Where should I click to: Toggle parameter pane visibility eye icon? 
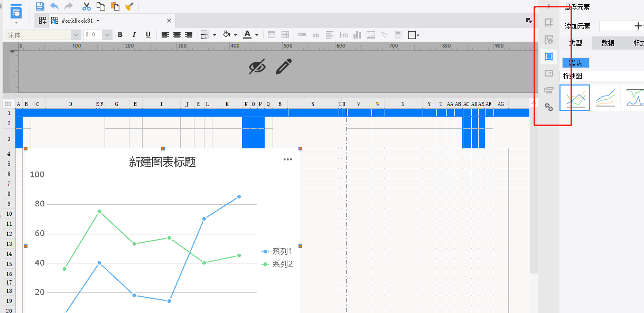click(x=257, y=67)
